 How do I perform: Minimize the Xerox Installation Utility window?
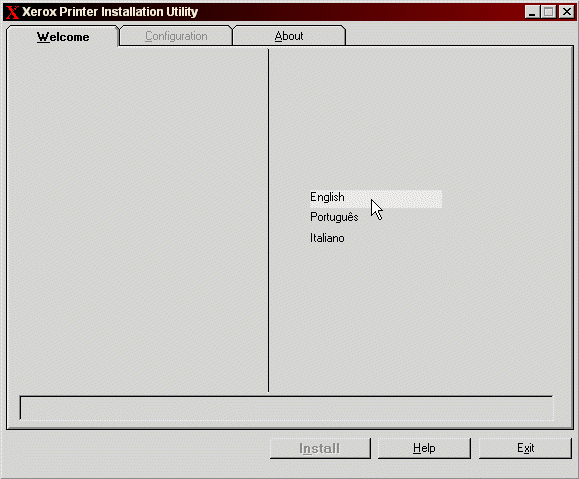pos(532,12)
